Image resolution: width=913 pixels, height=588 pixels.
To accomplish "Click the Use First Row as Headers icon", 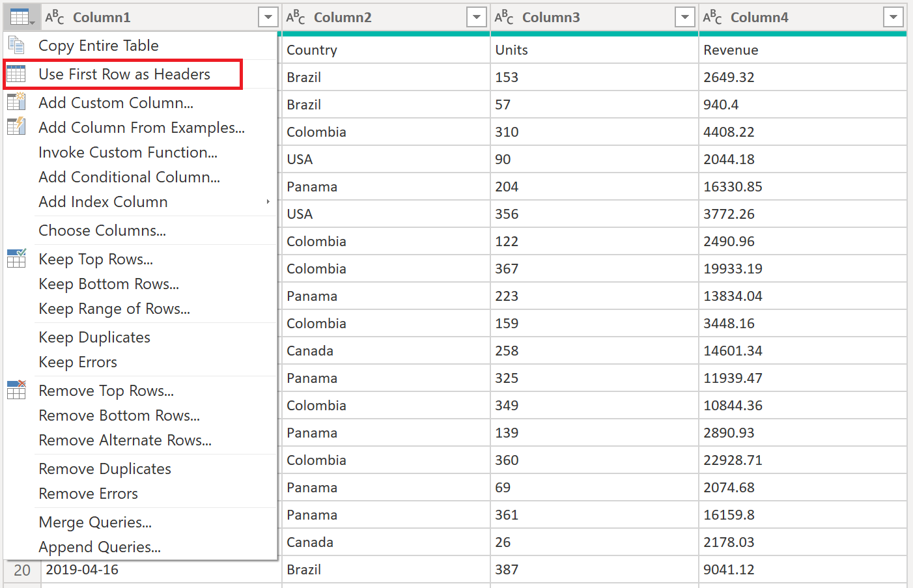I will click(x=16, y=74).
